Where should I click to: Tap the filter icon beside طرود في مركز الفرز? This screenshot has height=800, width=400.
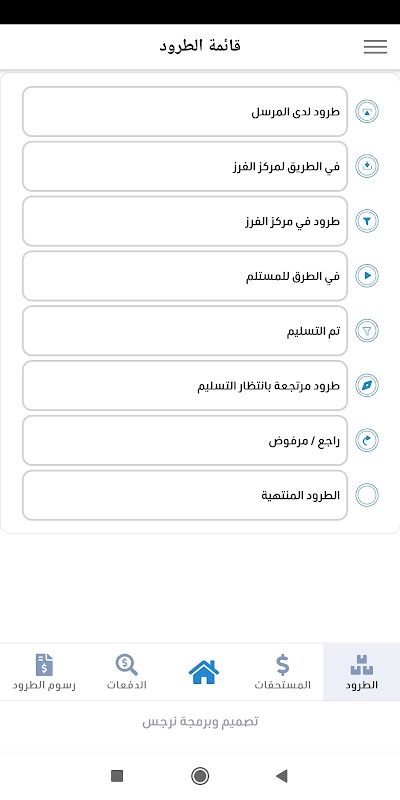[x=367, y=221]
